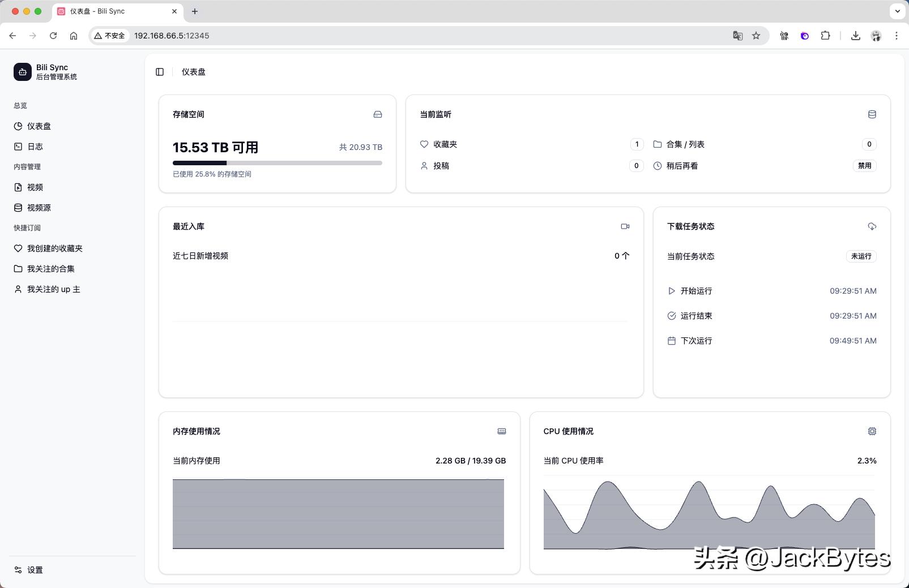Click the 共 20.93 TB total text

361,147
